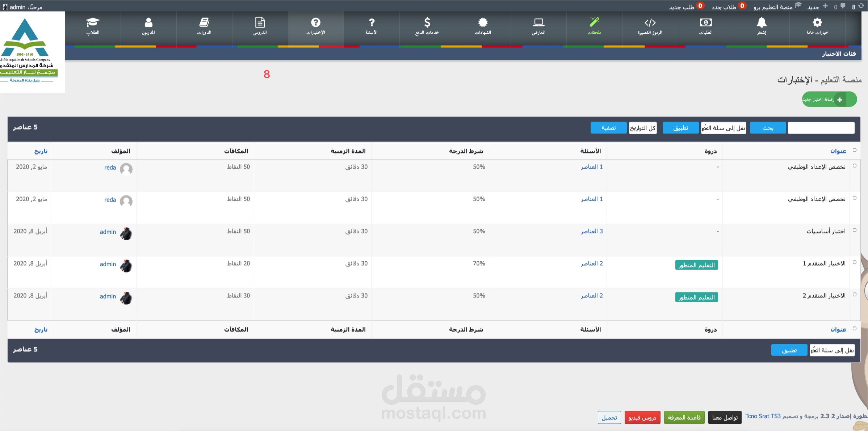Select the 'اختبار أساسيات' row checkbox
The image size is (868, 431).
pyautogui.click(x=855, y=230)
